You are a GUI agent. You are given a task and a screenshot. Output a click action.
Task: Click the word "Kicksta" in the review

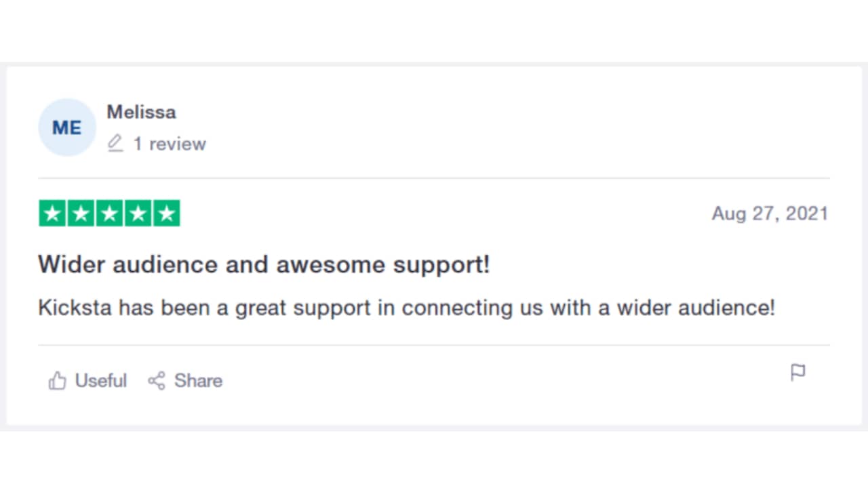click(75, 308)
